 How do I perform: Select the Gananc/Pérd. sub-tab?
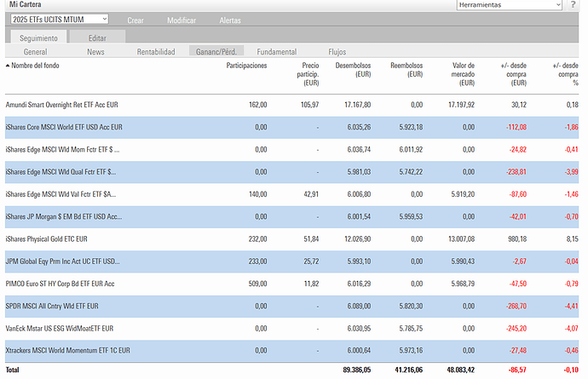click(x=216, y=51)
